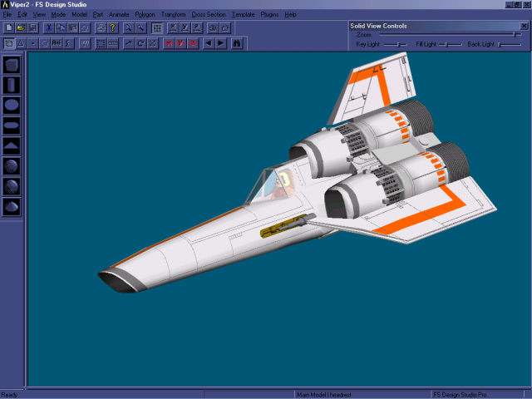Switch to the Z axis view button

(197, 27)
